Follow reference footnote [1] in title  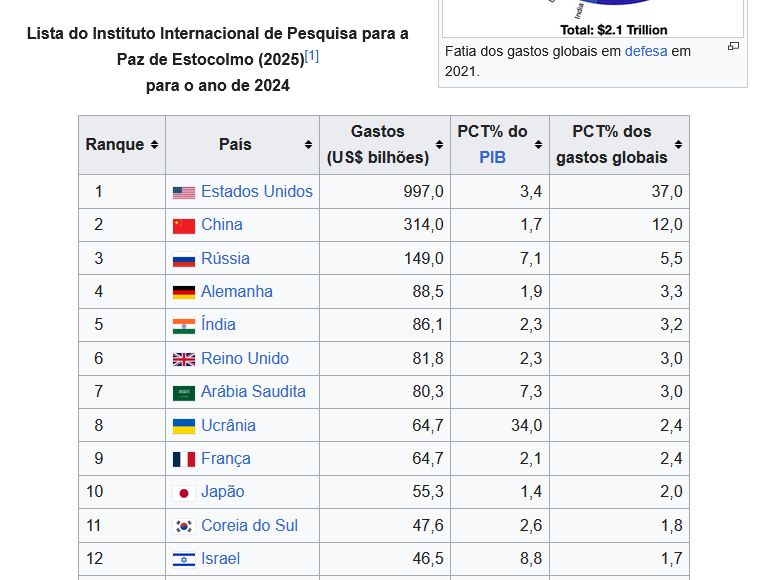312,56
